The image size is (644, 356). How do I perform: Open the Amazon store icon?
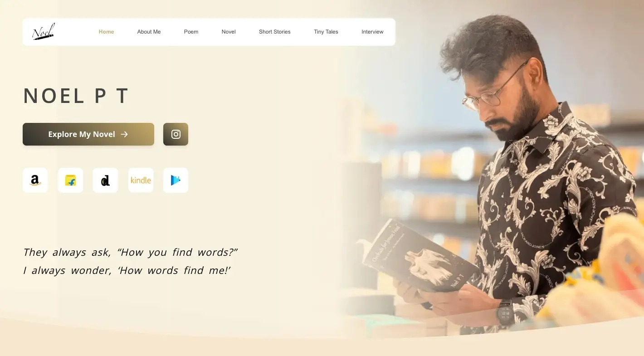click(35, 180)
